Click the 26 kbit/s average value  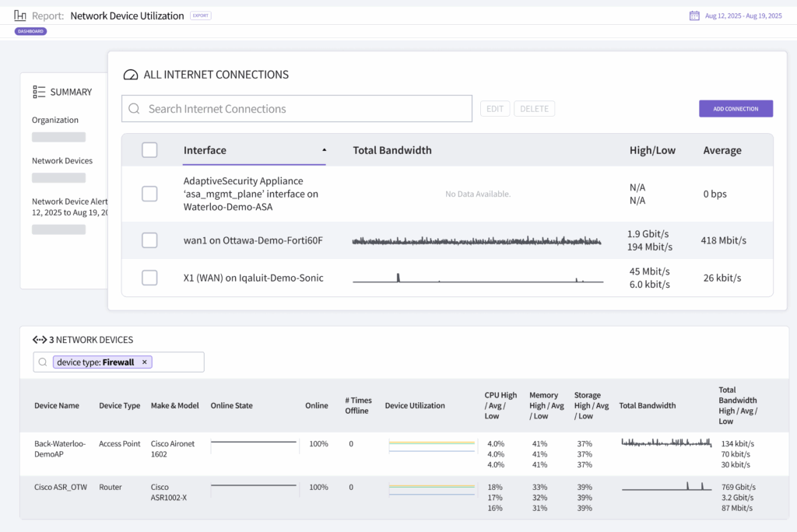click(722, 278)
